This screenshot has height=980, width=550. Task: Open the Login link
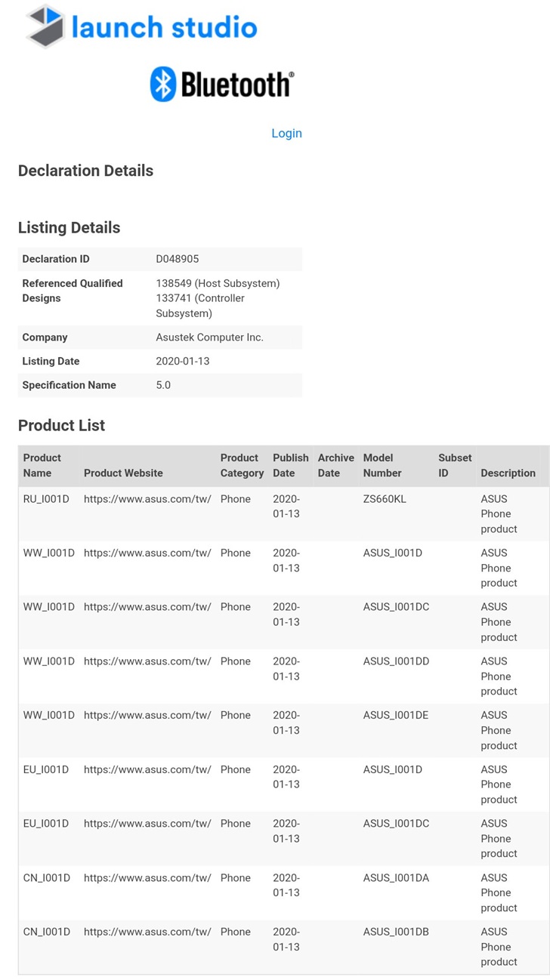286,134
